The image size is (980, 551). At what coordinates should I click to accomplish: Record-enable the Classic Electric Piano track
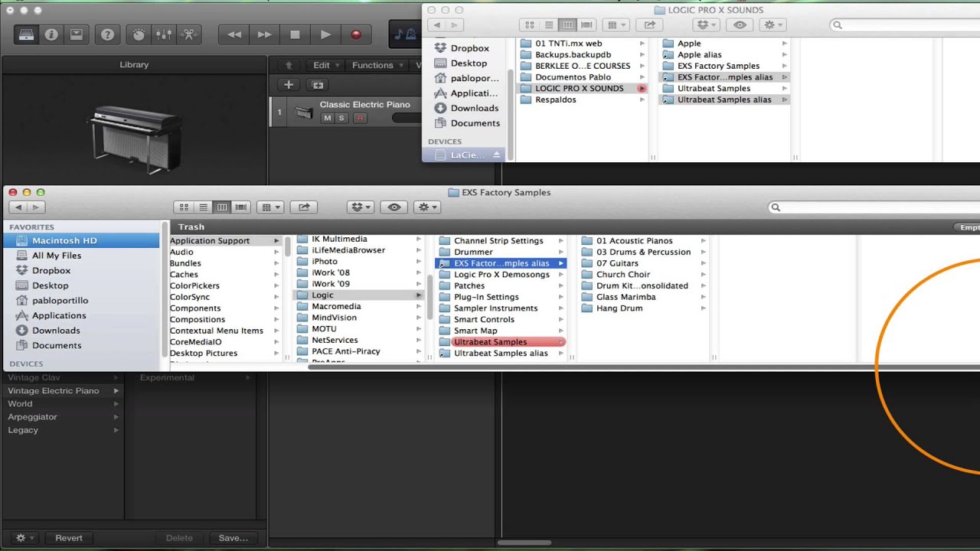(x=359, y=118)
